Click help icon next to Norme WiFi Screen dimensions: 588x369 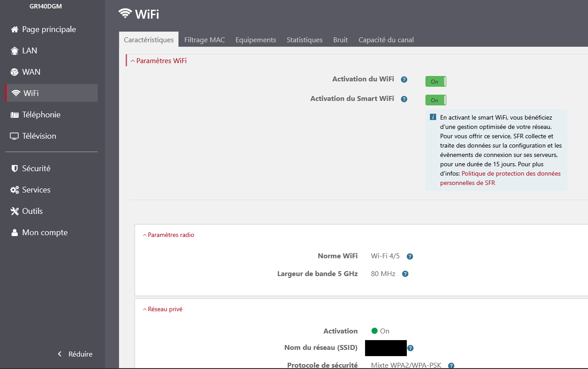(409, 257)
